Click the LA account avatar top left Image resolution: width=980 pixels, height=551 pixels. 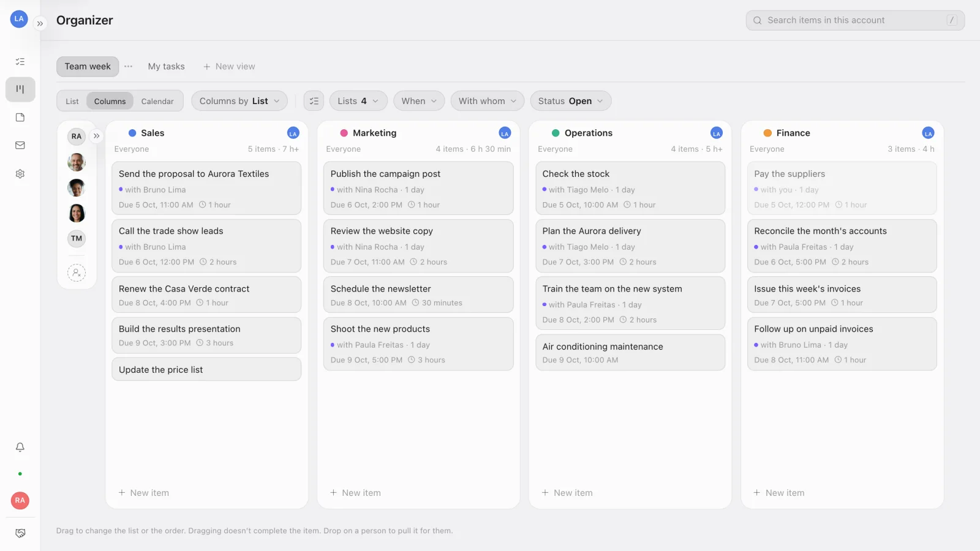(x=19, y=19)
